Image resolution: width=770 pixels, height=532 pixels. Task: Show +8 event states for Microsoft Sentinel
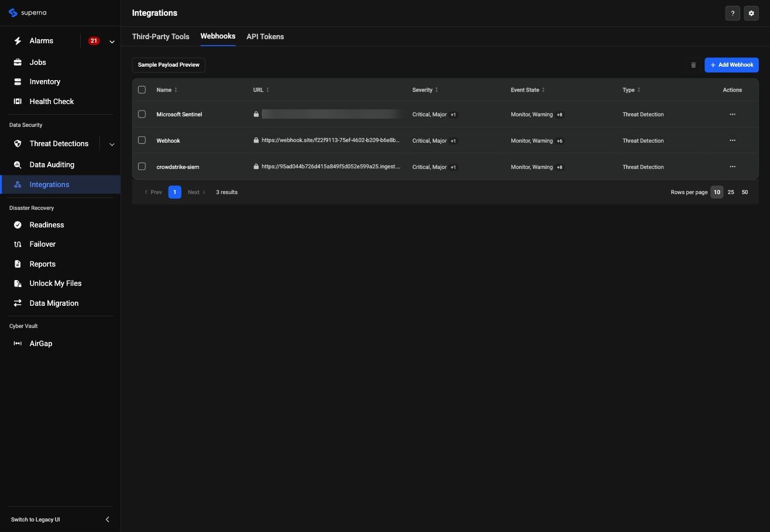click(559, 115)
